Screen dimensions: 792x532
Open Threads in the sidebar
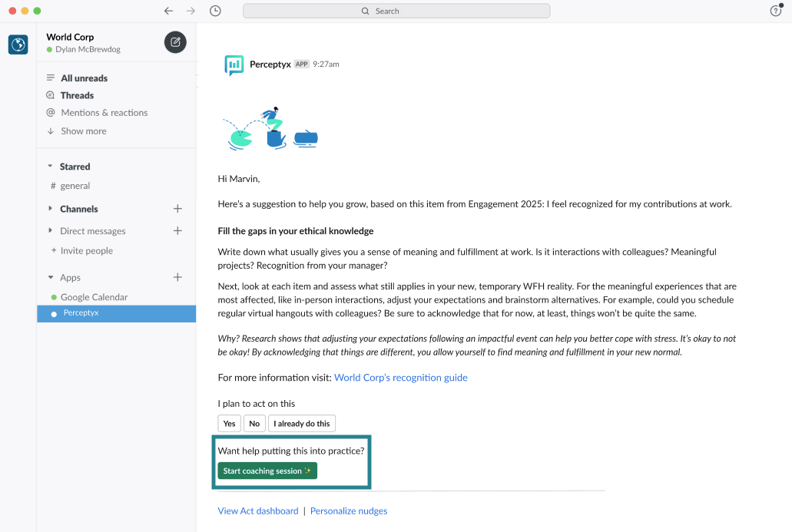pyautogui.click(x=77, y=95)
